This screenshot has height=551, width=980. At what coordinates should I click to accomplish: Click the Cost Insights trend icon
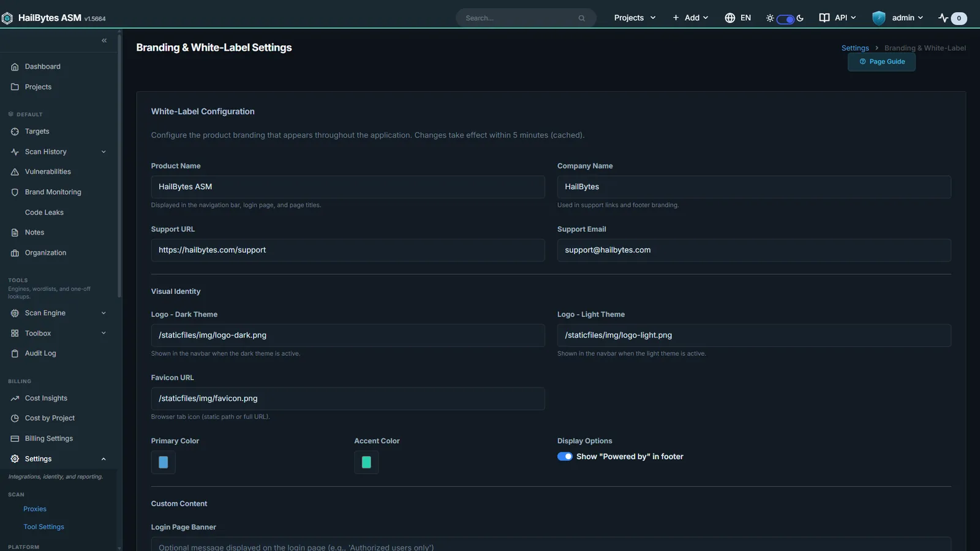click(15, 398)
